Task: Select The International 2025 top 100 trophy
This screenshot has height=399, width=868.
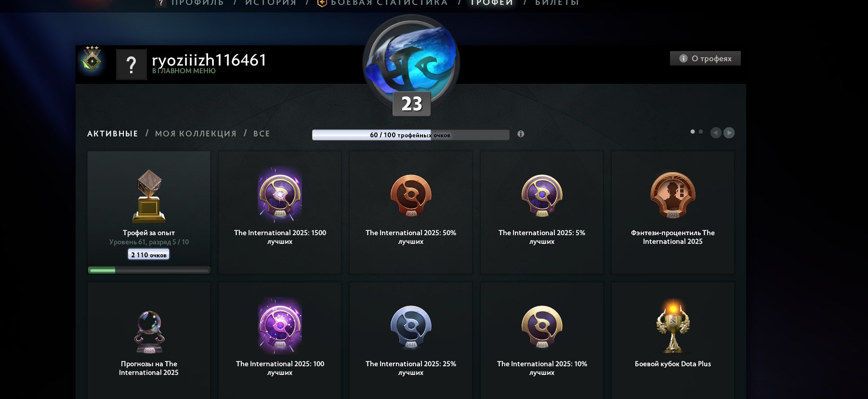Action: pos(280,341)
